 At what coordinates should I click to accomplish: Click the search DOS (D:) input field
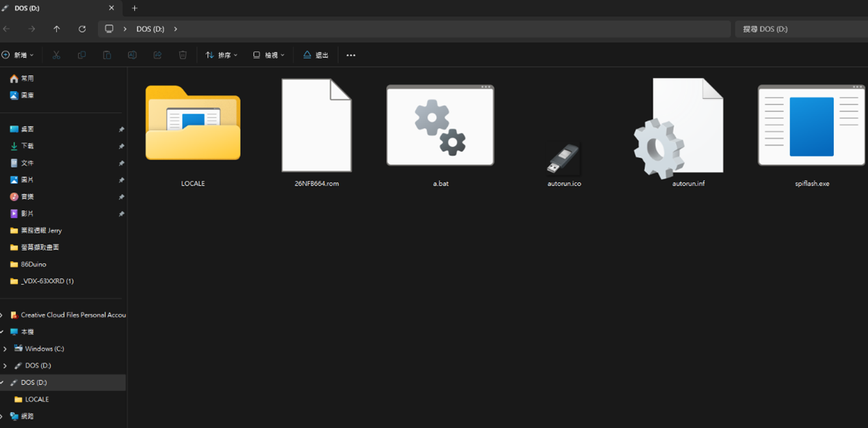[800, 29]
